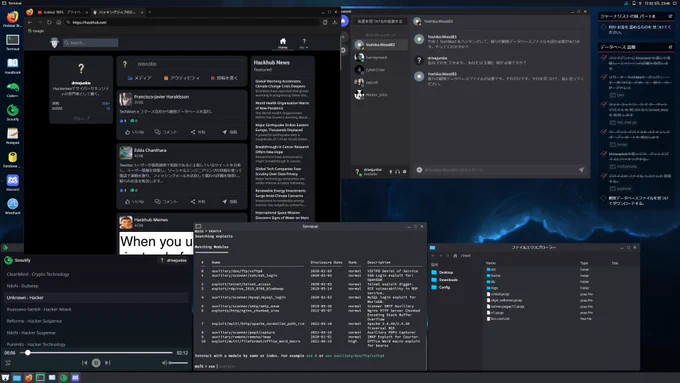Viewport: 680px width, 383px height.
Task: Launch Wireshark from the desktop
Action: (x=13, y=204)
